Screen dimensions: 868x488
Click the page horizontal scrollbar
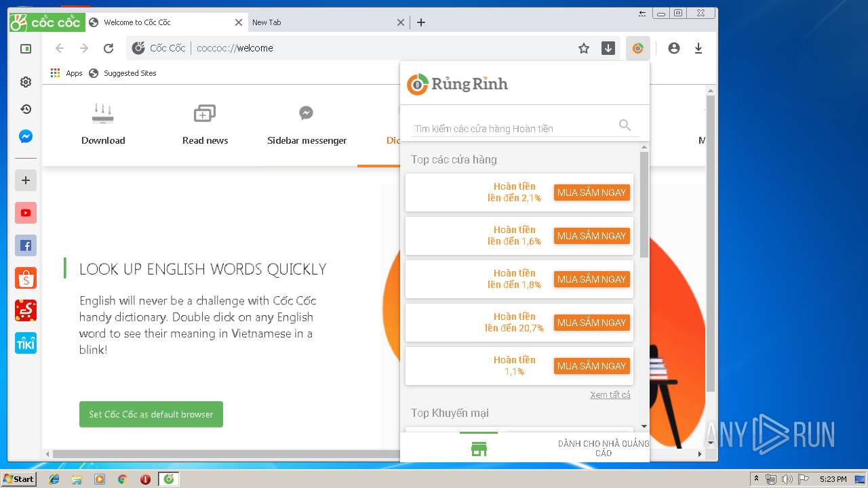pos(226,453)
